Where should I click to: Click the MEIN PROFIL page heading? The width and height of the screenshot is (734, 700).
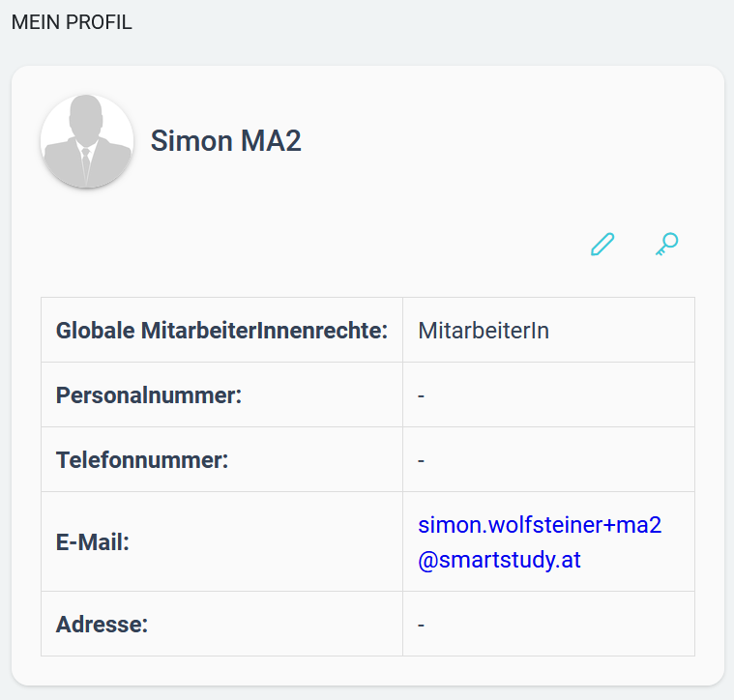[x=72, y=22]
